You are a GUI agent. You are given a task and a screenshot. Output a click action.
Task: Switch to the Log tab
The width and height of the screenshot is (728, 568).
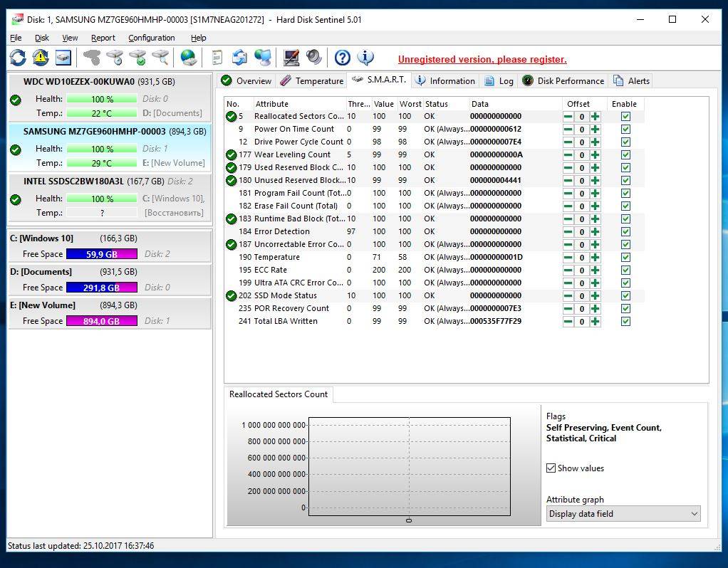[499, 80]
